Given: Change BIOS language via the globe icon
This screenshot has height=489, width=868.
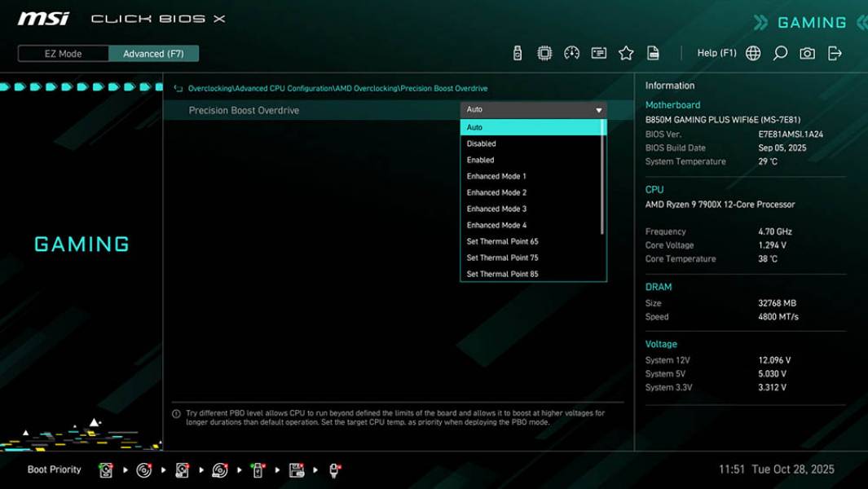Looking at the screenshot, I should 753,52.
